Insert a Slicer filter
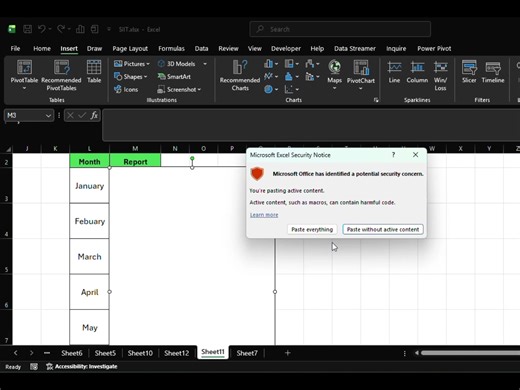Image resolution: width=520 pixels, height=390 pixels. 469,72
